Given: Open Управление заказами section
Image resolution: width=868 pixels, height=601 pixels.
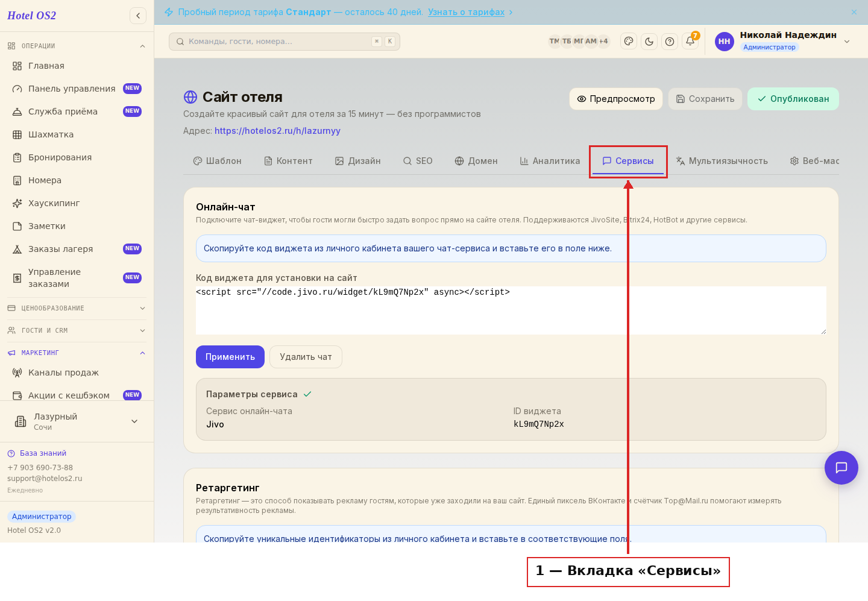Looking at the screenshot, I should click(77, 278).
